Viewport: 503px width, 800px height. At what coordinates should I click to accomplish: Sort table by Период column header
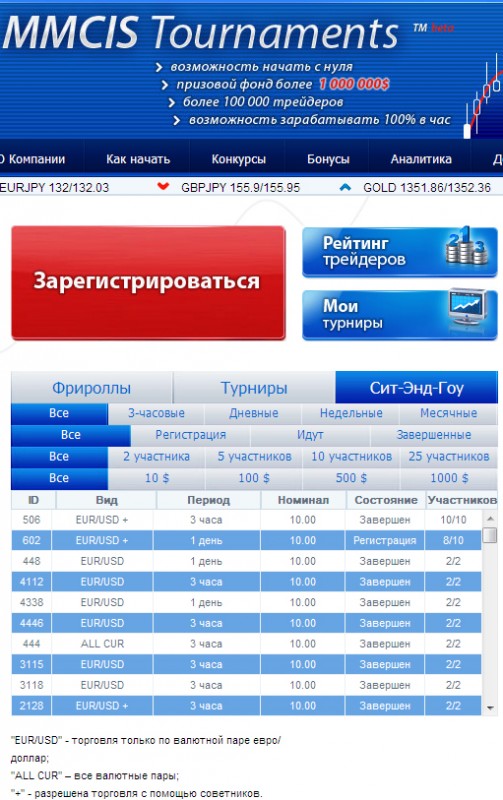point(208,500)
